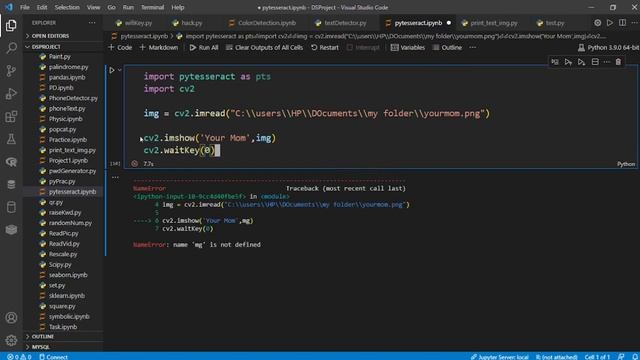Open the Selection menu
Screen dimensions: 640x360
click(x=67, y=7)
